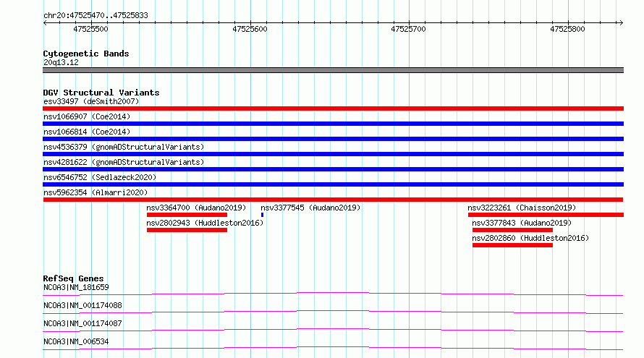This screenshot has height=358, width=644.
Task: Open variant nsv1066814 (Coe2014) label
Action: coord(87,132)
